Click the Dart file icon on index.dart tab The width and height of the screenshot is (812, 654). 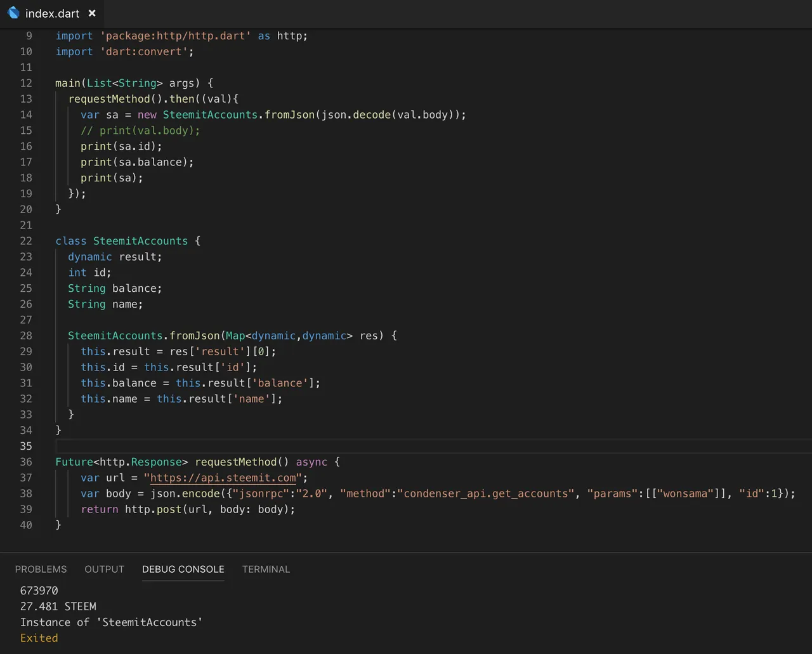[13, 13]
